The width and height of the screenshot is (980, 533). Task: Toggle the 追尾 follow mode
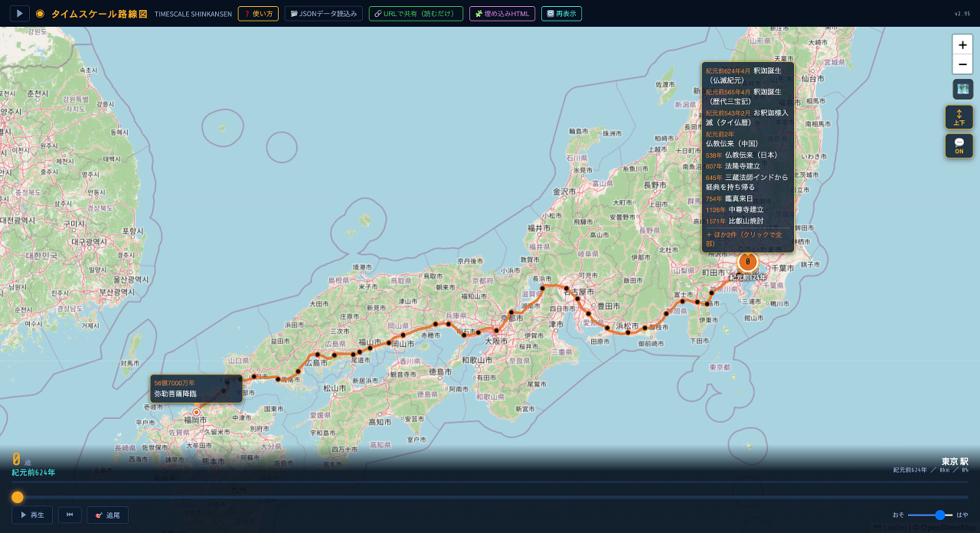click(108, 515)
